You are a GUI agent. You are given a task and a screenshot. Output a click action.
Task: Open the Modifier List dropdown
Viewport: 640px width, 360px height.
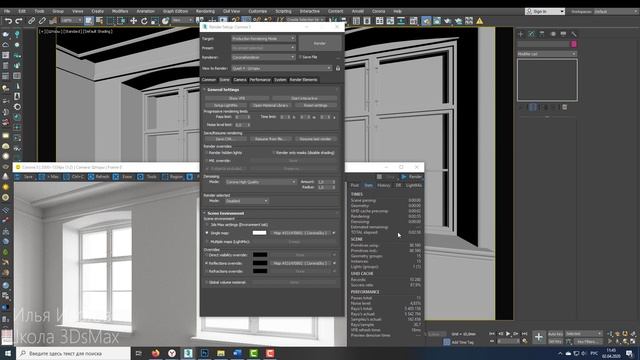click(x=547, y=54)
